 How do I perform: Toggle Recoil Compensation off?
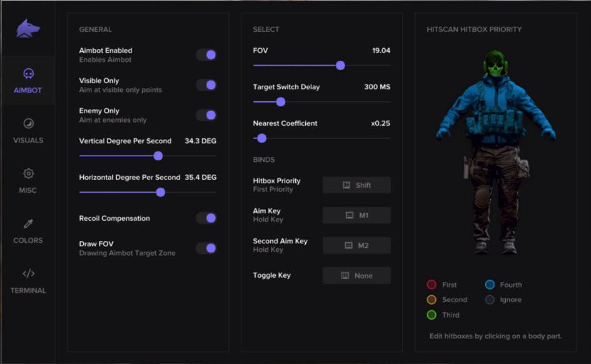point(206,218)
